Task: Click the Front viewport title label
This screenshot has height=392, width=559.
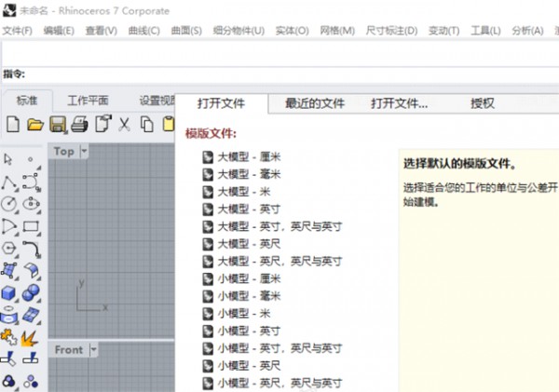Action: point(68,349)
